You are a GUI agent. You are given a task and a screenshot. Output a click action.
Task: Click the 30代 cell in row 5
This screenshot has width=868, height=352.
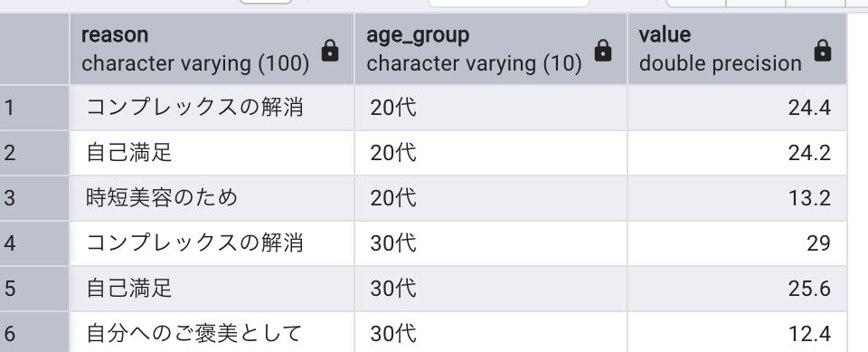point(491,289)
